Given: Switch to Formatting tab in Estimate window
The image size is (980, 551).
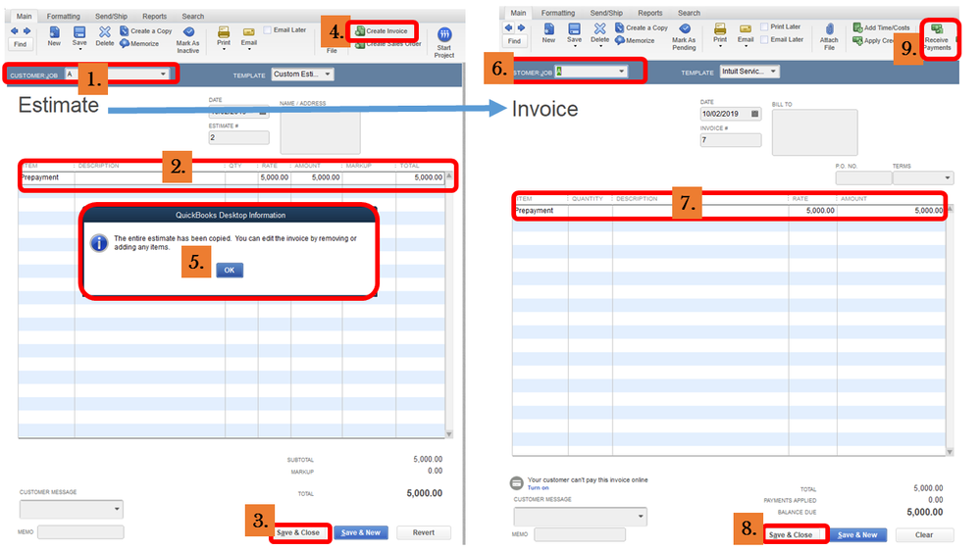Looking at the screenshot, I should (x=63, y=17).
